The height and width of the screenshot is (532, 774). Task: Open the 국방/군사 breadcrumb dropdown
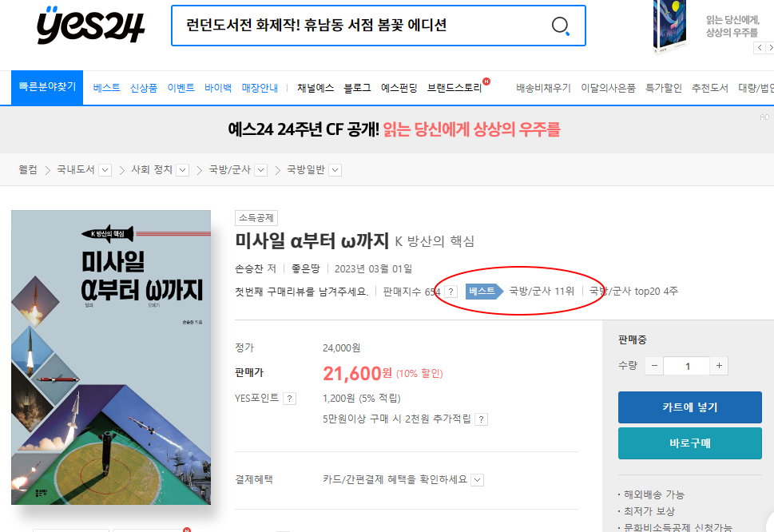coord(261,170)
